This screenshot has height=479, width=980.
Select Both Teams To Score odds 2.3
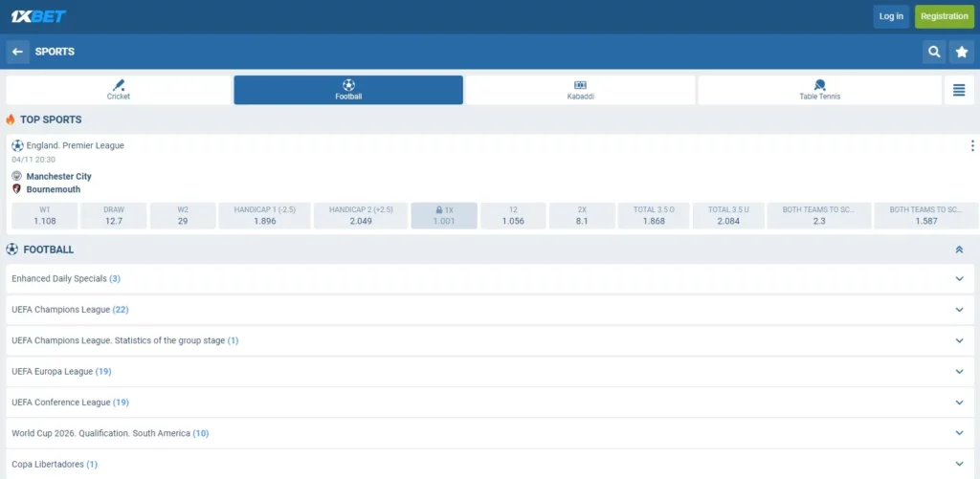(x=819, y=215)
